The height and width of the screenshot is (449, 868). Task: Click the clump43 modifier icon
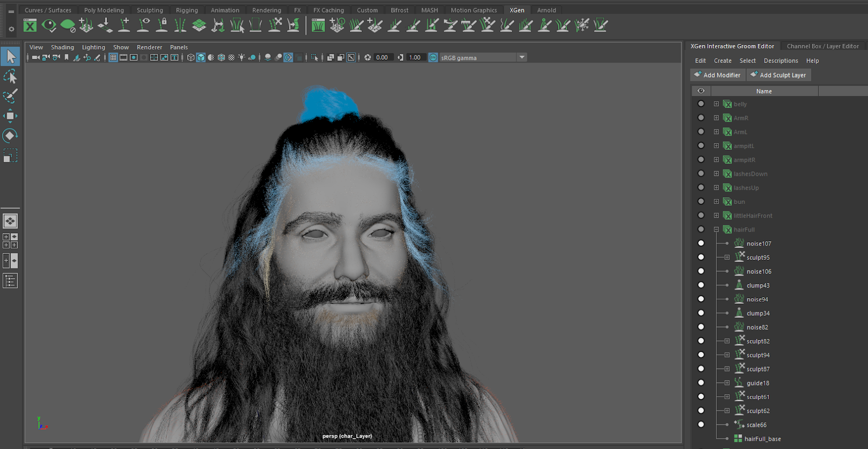coord(739,285)
